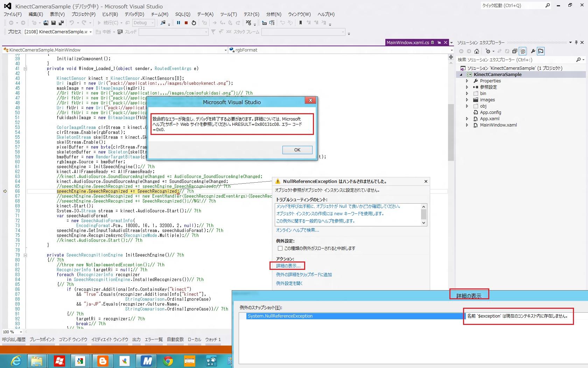588x368 pixels.
Task: Enable break when this exception type is thrown
Action: [x=280, y=248]
